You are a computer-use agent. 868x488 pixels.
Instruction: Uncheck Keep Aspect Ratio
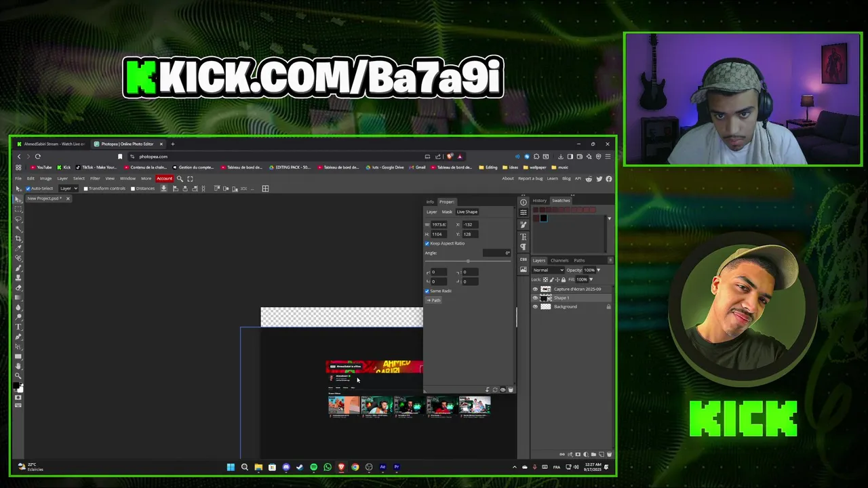coord(427,243)
